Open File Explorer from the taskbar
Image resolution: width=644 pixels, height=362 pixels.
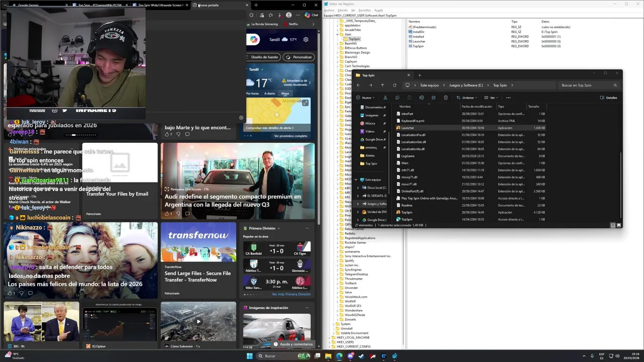point(328,356)
